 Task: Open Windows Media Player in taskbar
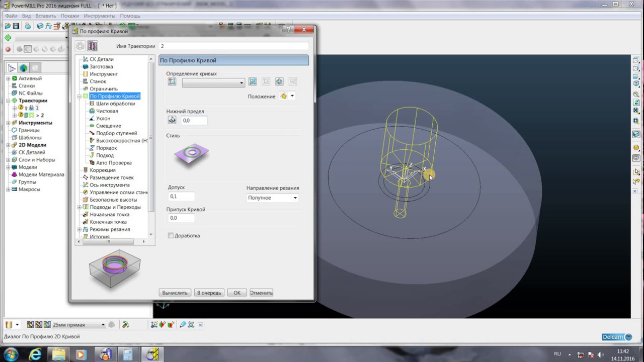pyautogui.click(x=81, y=354)
